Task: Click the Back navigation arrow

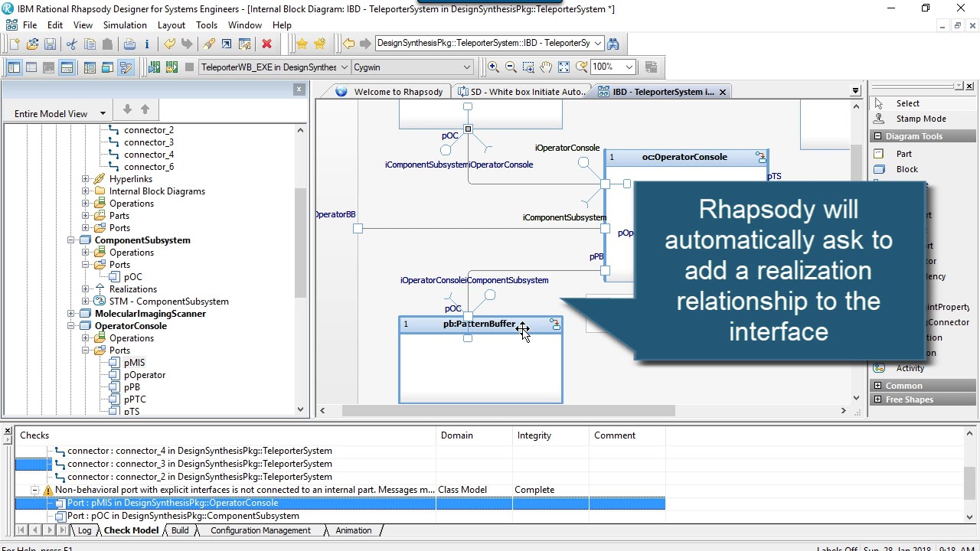Action: [x=348, y=44]
